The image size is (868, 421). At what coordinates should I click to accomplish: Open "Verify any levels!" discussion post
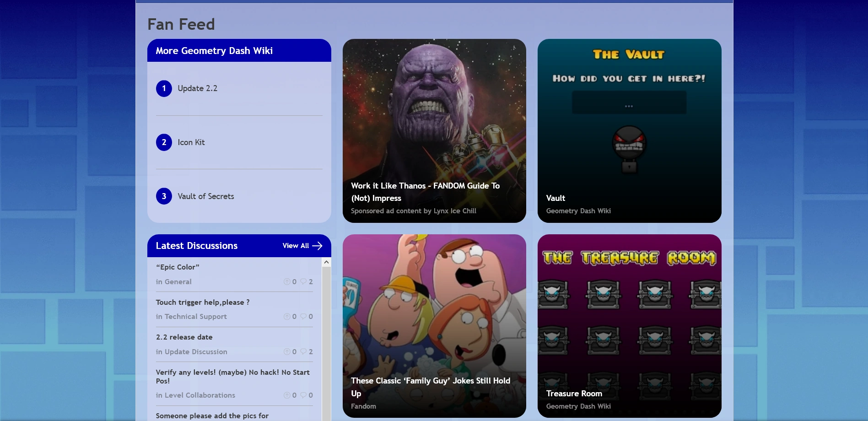pos(233,377)
